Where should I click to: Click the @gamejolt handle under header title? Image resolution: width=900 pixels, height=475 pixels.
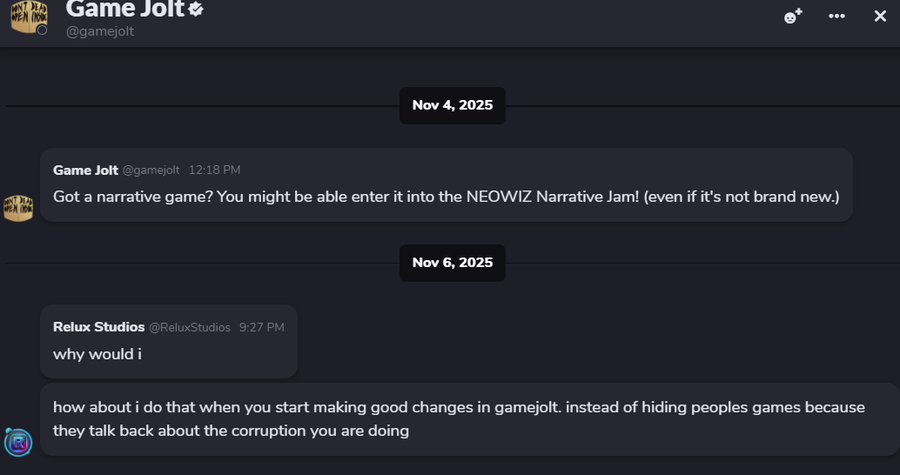tap(100, 31)
